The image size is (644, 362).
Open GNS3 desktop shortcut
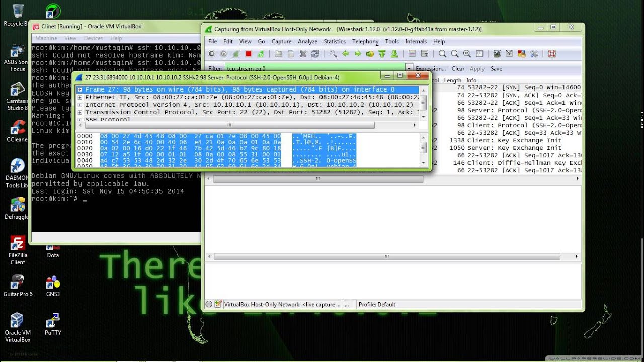tap(53, 287)
